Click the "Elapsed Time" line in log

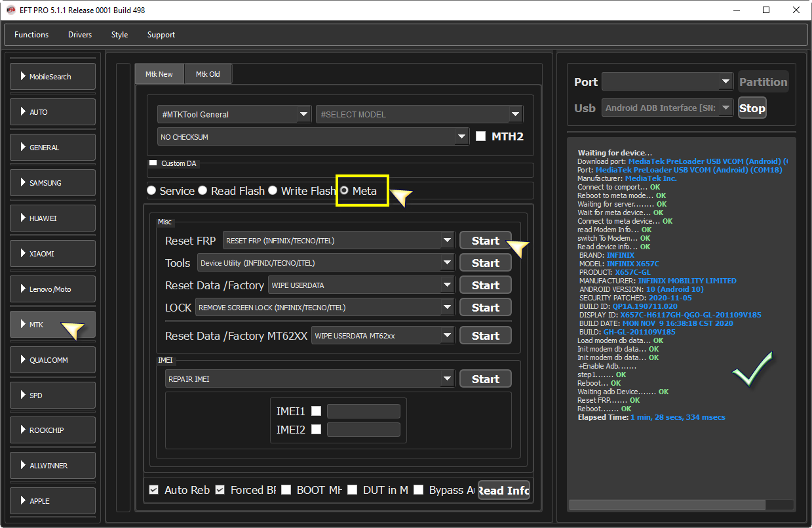click(x=651, y=417)
